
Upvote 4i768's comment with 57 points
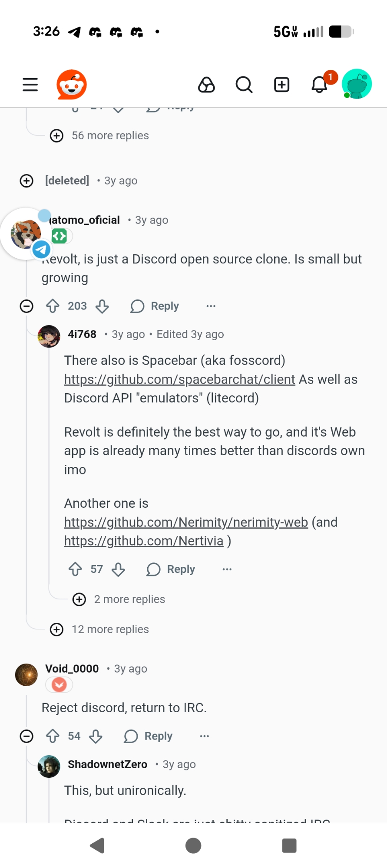pyautogui.click(x=76, y=569)
